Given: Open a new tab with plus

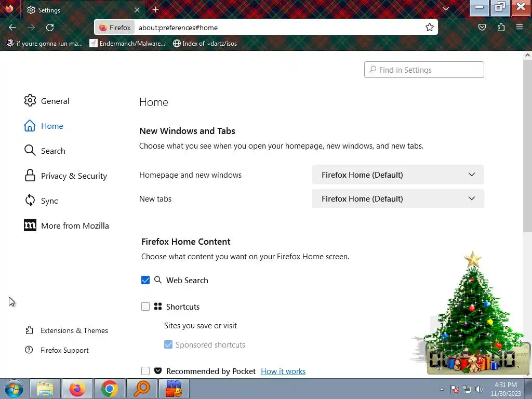Looking at the screenshot, I should click(155, 9).
